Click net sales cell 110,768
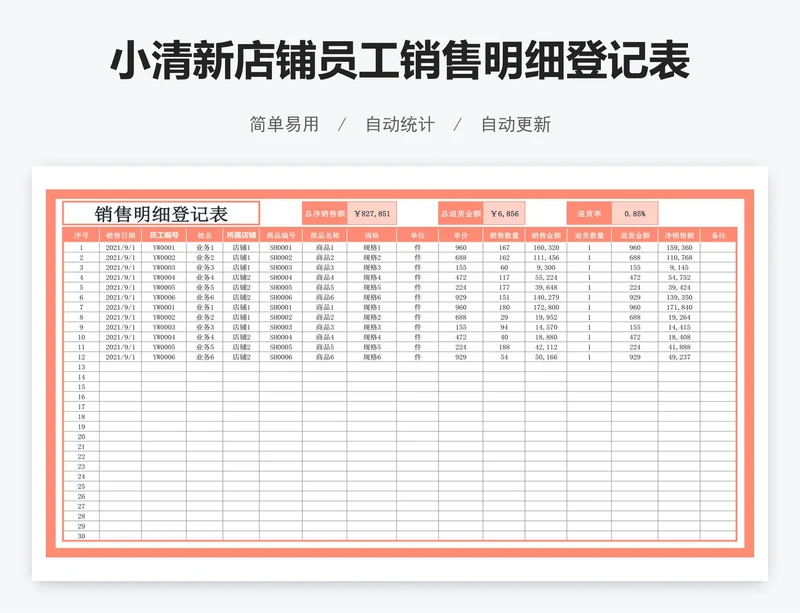Image resolution: width=800 pixels, height=613 pixels. (679, 258)
